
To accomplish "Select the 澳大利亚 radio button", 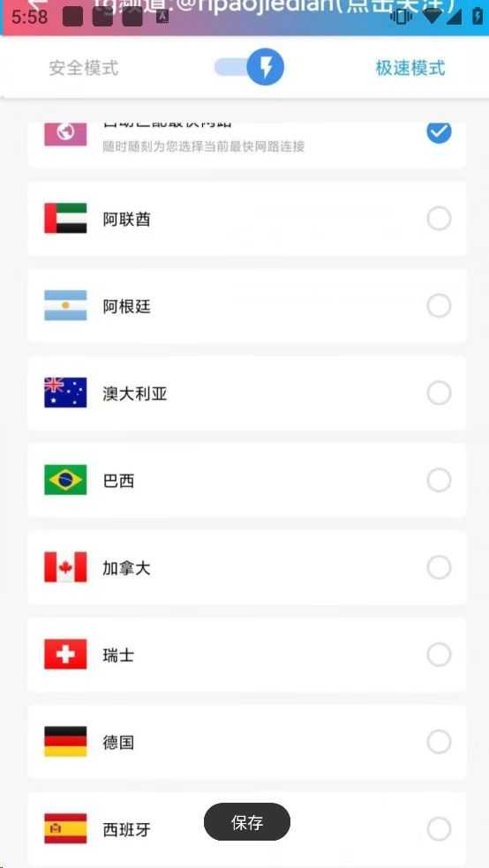I will [x=440, y=393].
